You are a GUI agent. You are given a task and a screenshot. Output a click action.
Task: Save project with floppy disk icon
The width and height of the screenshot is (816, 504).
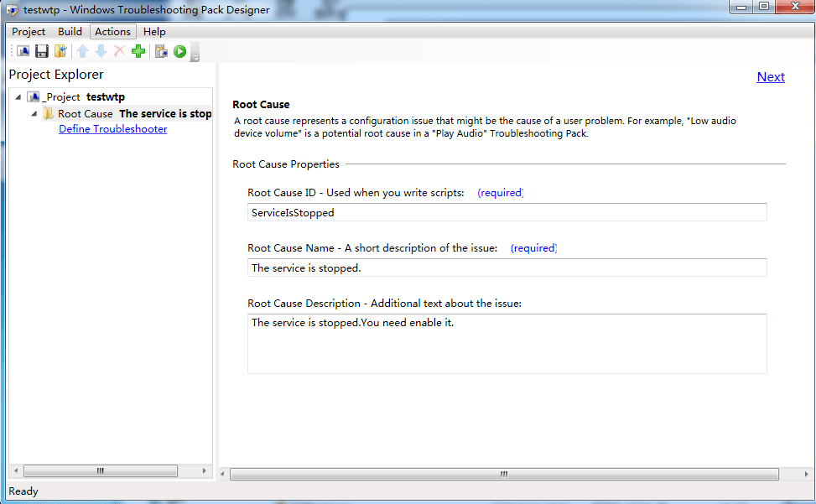click(x=42, y=51)
